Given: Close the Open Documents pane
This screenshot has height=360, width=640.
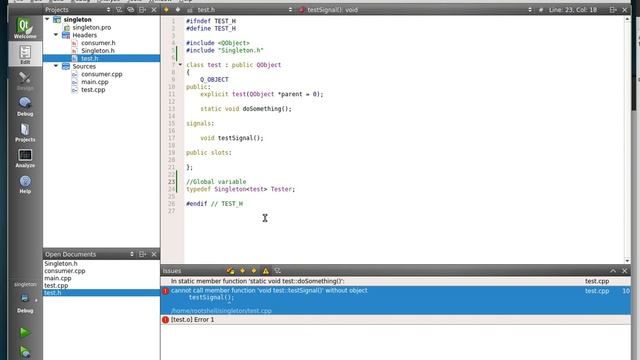Looking at the screenshot, I should (154, 254).
